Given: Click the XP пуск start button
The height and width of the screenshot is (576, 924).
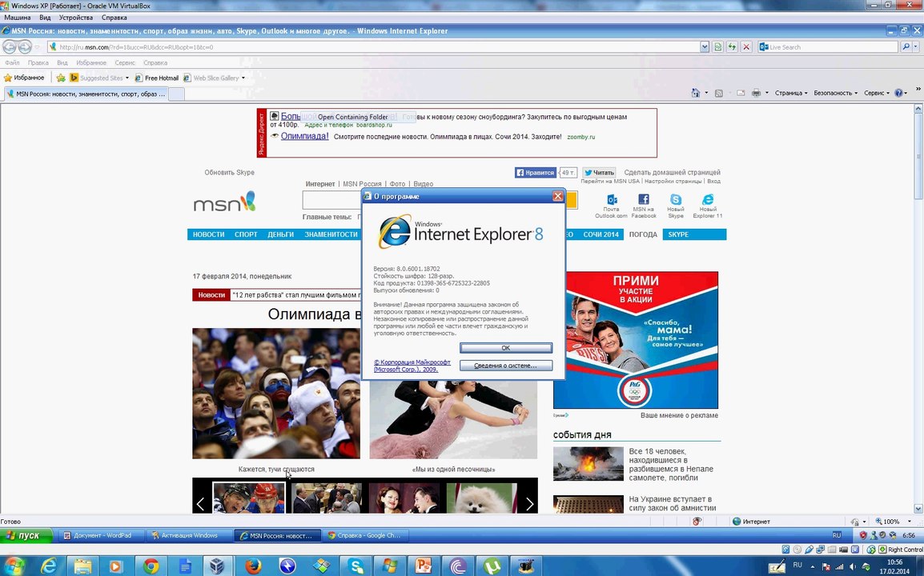Looking at the screenshot, I should (26, 535).
